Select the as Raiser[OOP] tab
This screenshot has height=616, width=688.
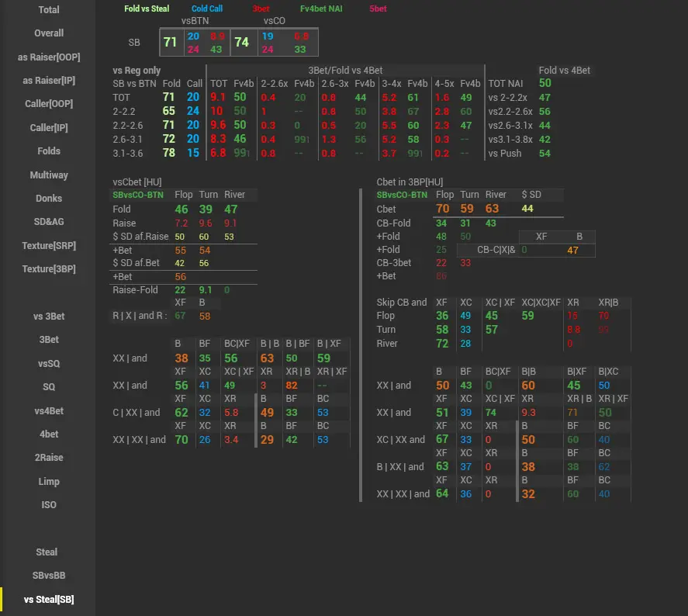pos(48,57)
